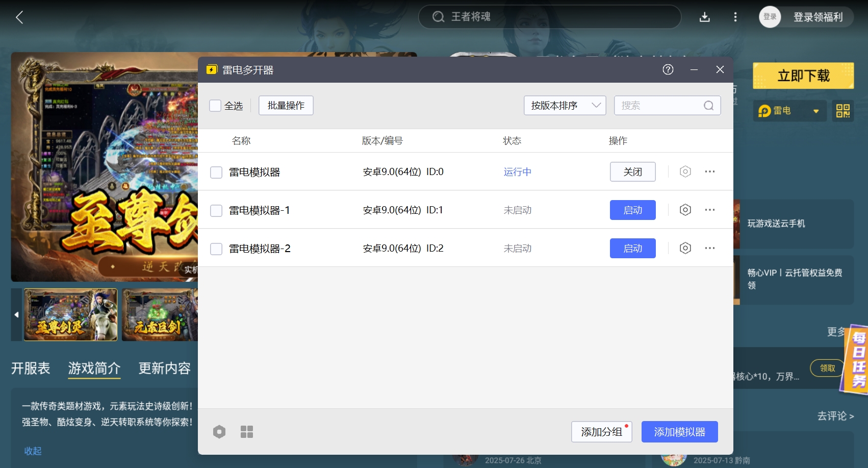The image size is (868, 468).
Task: Click the 登录 avatar icon
Action: [x=770, y=17]
